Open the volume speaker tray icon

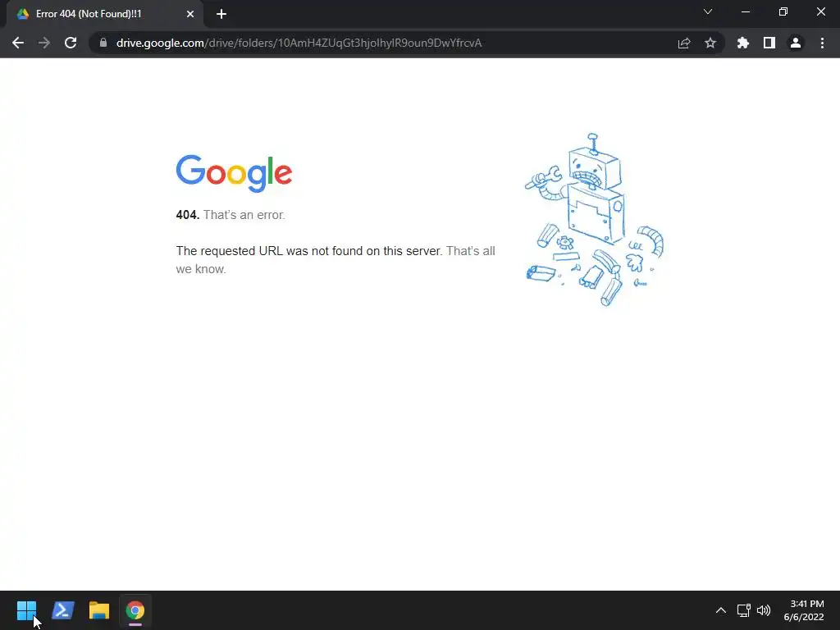[x=764, y=610]
